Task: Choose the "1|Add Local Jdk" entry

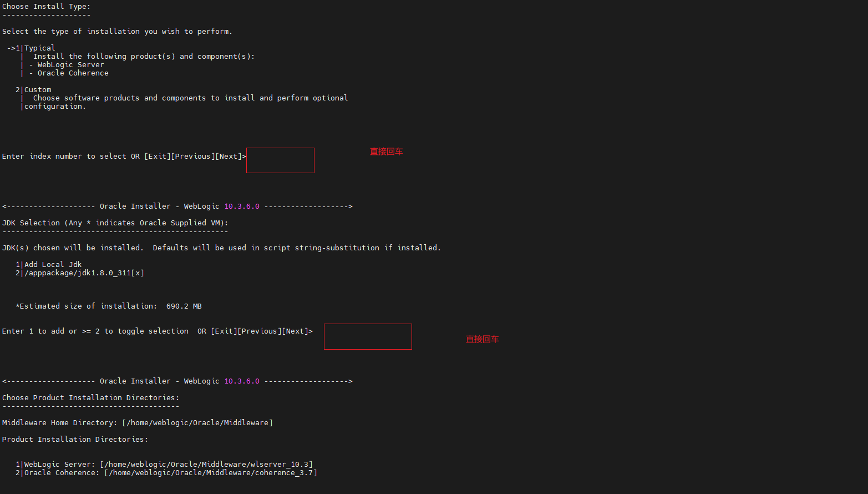Action: pyautogui.click(x=49, y=265)
